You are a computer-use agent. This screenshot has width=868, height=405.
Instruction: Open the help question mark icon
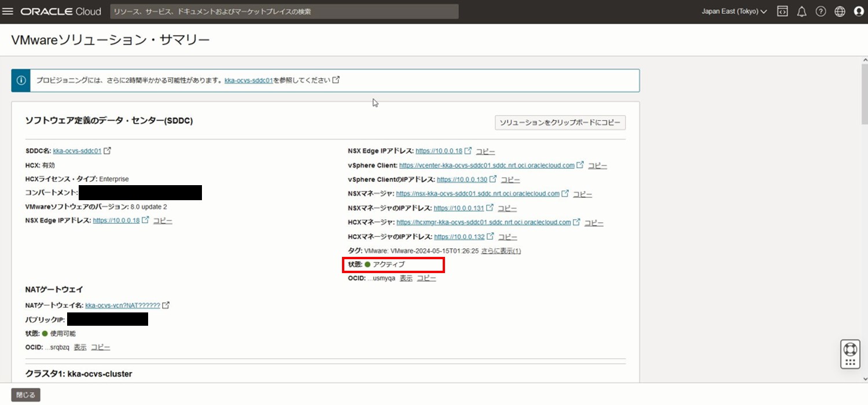(x=821, y=12)
